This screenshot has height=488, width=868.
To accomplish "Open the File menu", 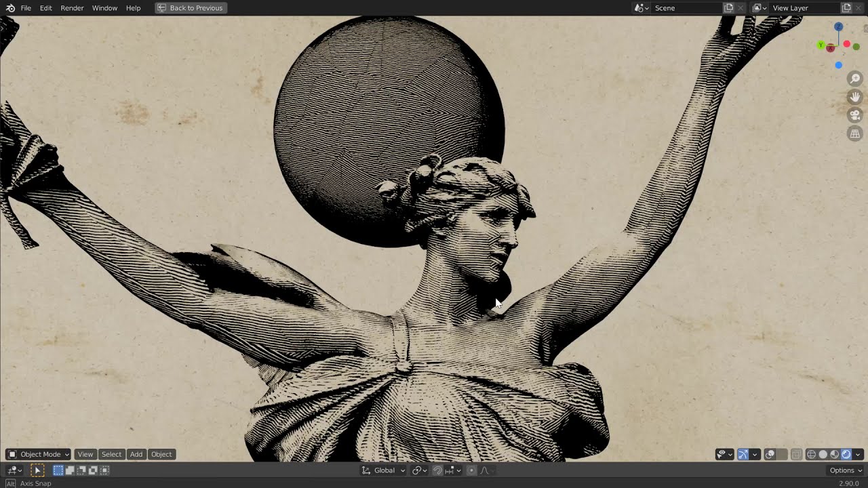I will tap(26, 8).
